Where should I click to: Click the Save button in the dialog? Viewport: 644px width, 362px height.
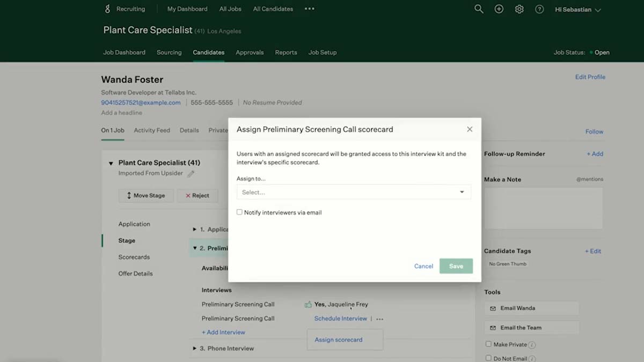456,266
